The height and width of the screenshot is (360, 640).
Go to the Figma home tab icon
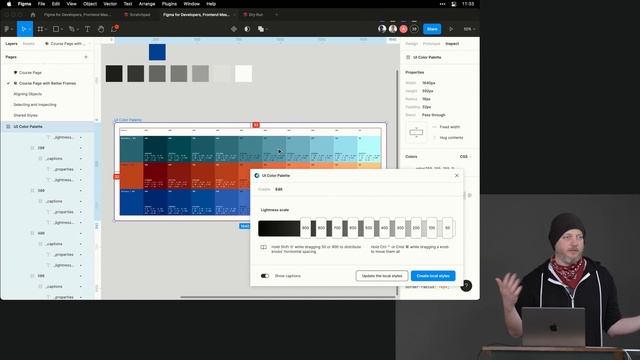point(33,15)
